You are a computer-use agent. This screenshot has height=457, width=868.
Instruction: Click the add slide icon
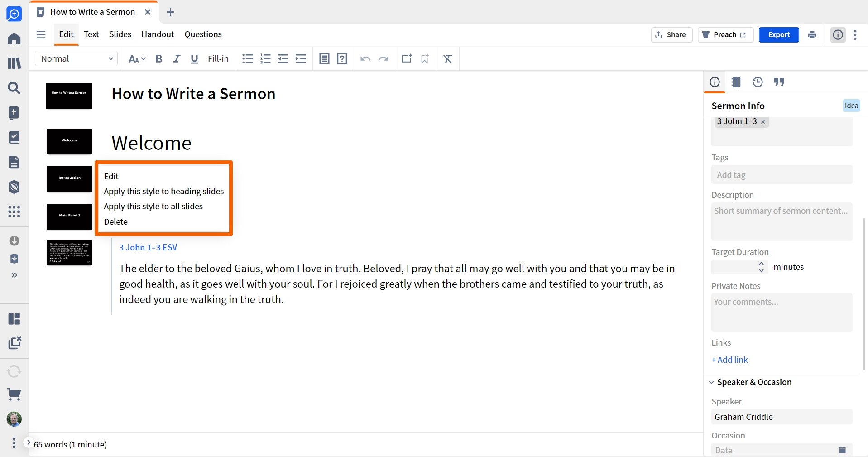point(407,58)
